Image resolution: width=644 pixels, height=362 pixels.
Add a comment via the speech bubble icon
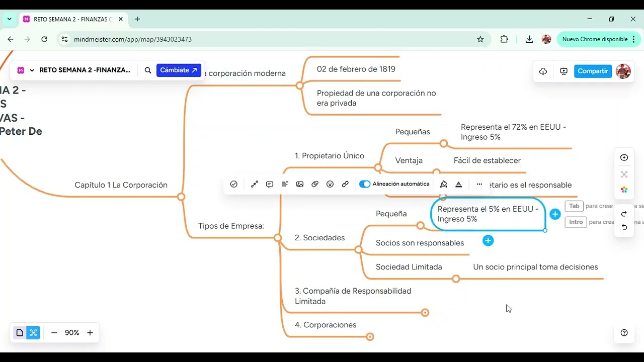(x=270, y=185)
